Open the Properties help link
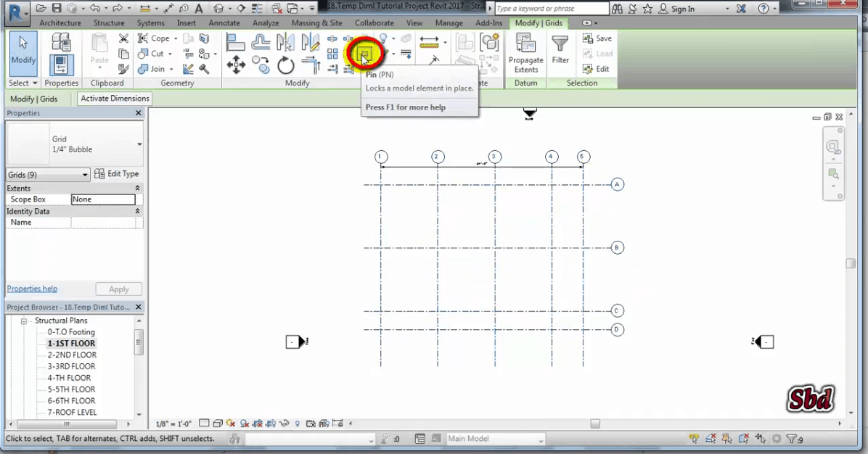Image resolution: width=868 pixels, height=454 pixels. (32, 289)
